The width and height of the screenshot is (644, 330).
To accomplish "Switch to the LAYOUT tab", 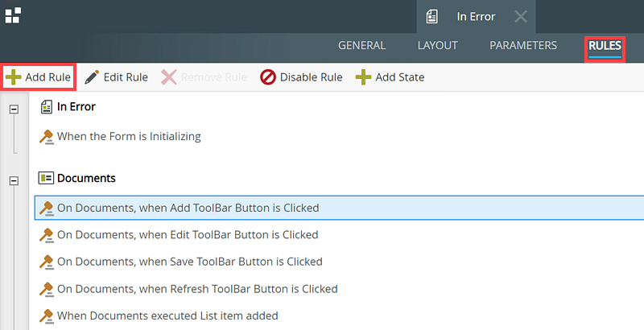I will [x=437, y=46].
